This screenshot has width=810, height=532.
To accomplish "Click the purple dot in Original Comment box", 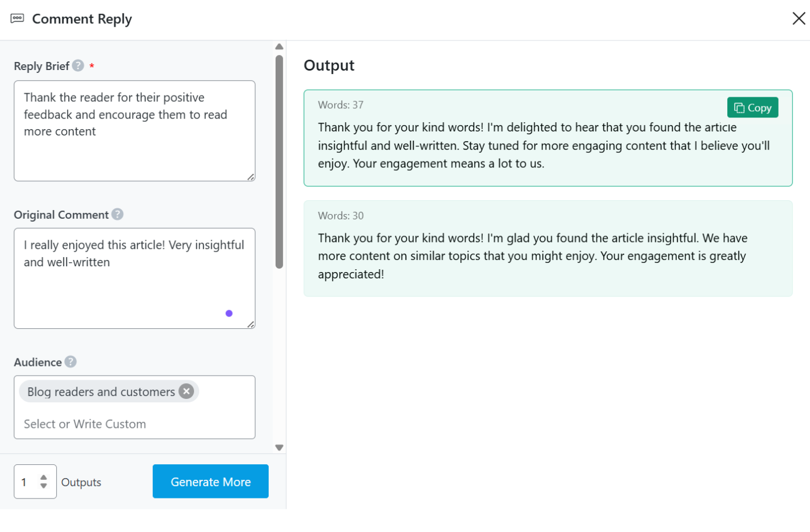I will 229,313.
